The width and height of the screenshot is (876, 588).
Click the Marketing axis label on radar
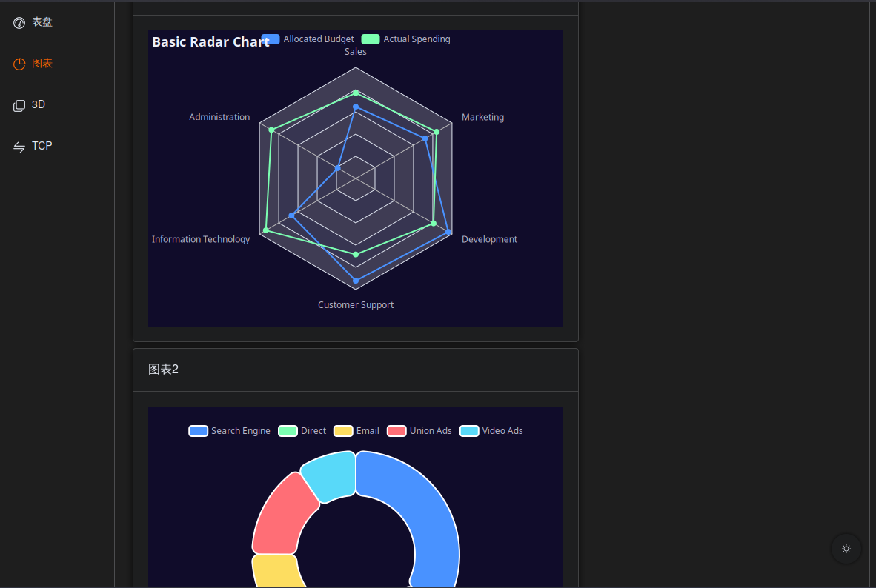pos(482,117)
